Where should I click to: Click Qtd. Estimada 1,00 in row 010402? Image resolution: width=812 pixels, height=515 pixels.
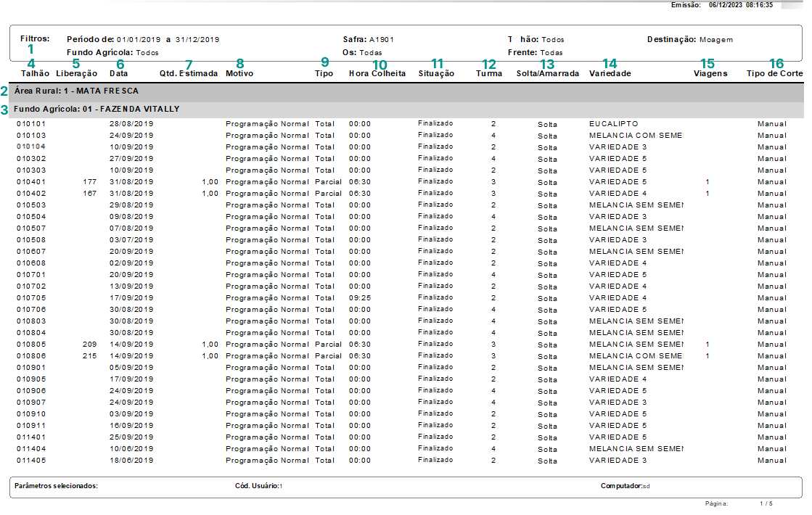[210, 194]
